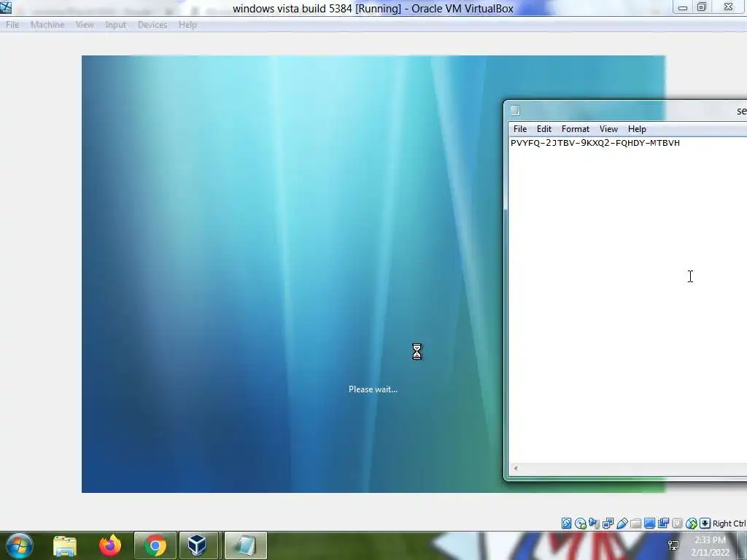
Task: Click the network adapters indicator icon
Action: (608, 524)
